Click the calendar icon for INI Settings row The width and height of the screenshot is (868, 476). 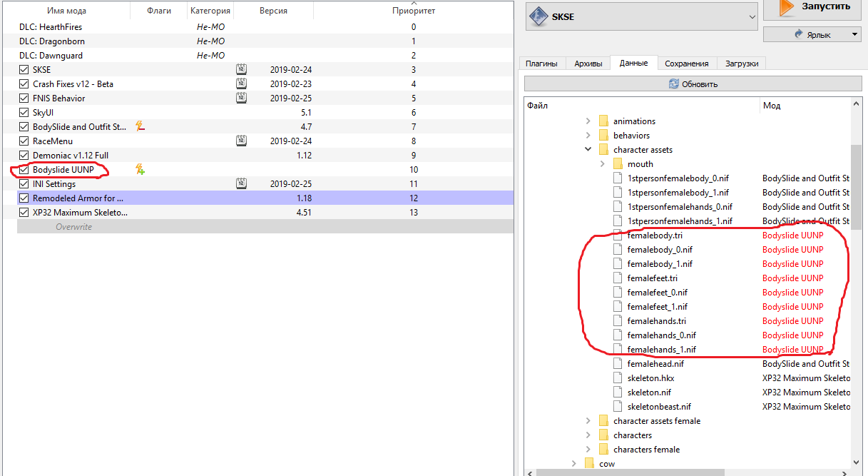(241, 183)
